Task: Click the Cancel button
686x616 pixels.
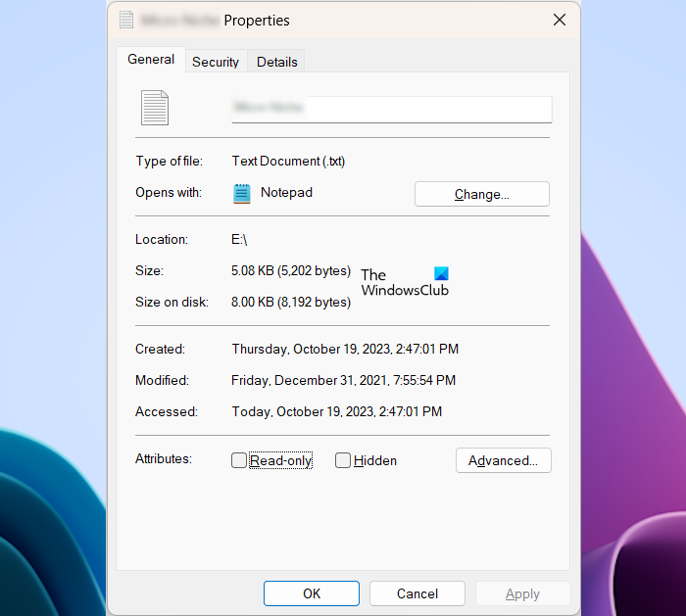Action: click(x=416, y=593)
